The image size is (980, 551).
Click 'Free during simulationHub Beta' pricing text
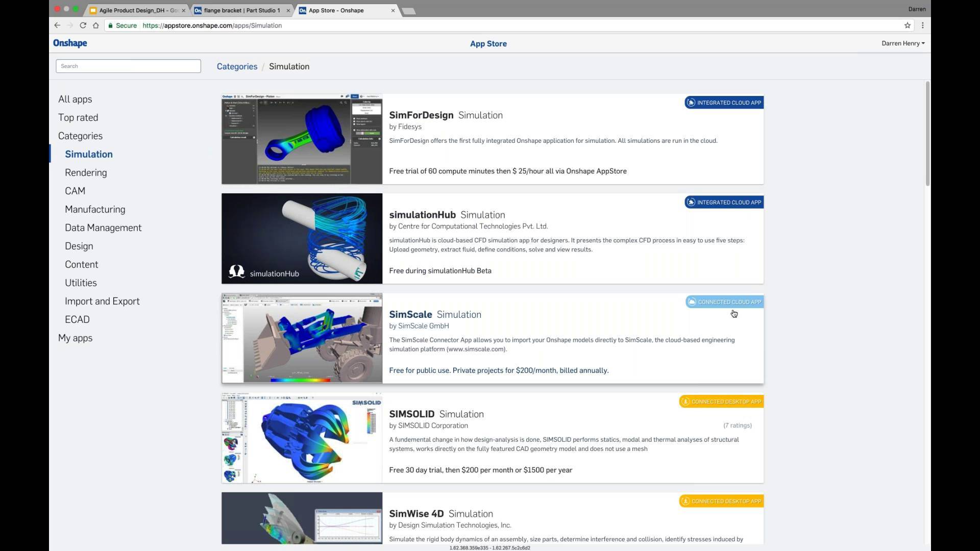pyautogui.click(x=440, y=271)
